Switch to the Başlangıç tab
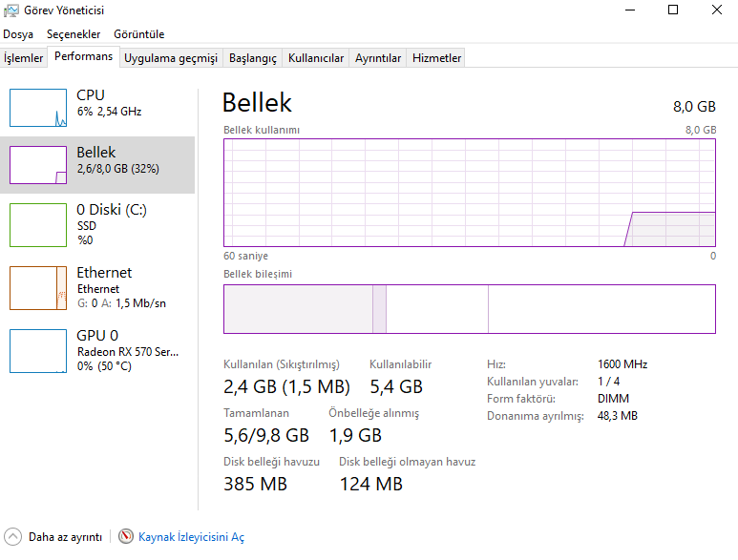738x560 pixels. (252, 58)
